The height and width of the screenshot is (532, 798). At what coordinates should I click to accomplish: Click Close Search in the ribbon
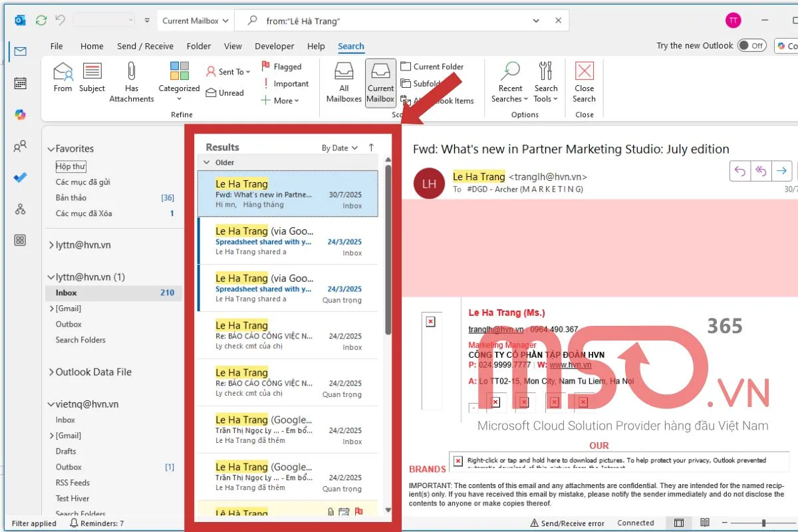pyautogui.click(x=584, y=81)
